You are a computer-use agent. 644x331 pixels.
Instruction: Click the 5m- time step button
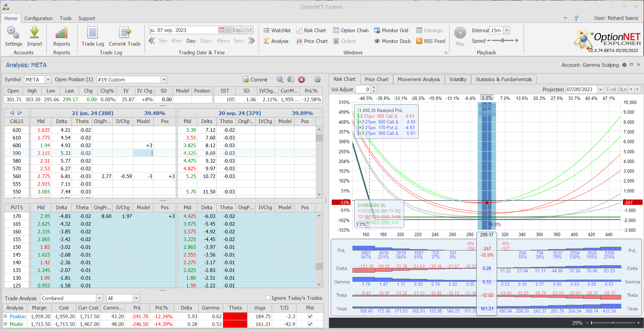tap(163, 41)
